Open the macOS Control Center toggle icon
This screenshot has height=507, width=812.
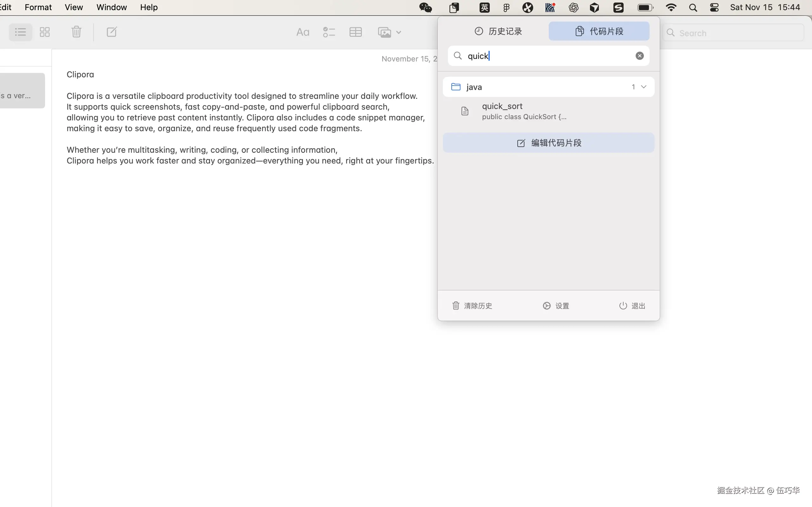pyautogui.click(x=714, y=7)
